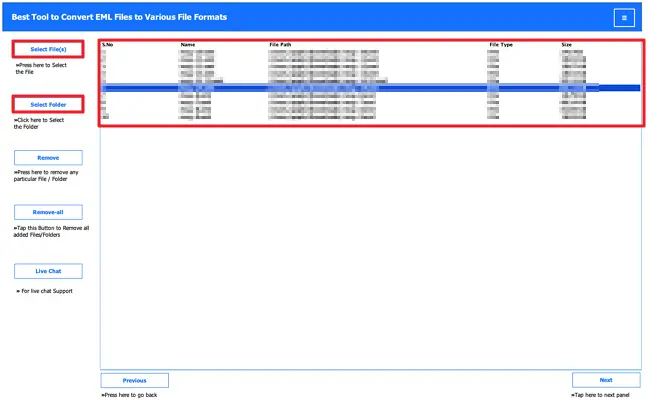Go back with the Previous button
648x405 pixels.
(x=135, y=381)
